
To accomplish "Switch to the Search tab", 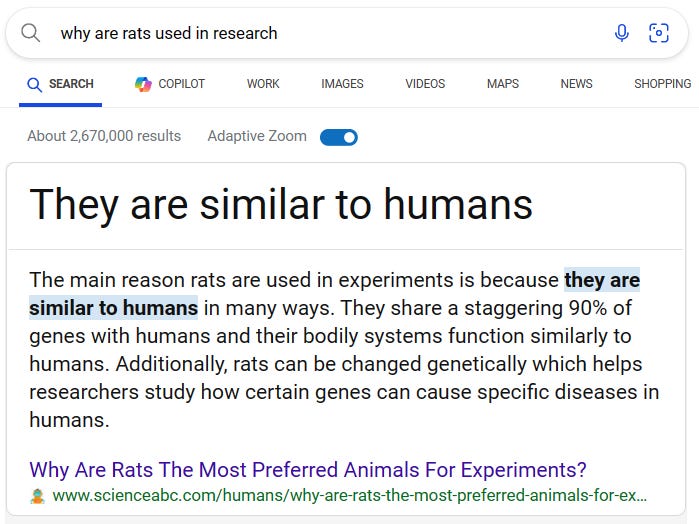I will (x=61, y=84).
